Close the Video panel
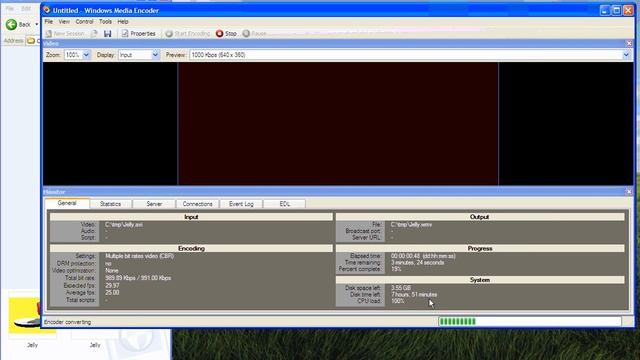 tap(629, 43)
